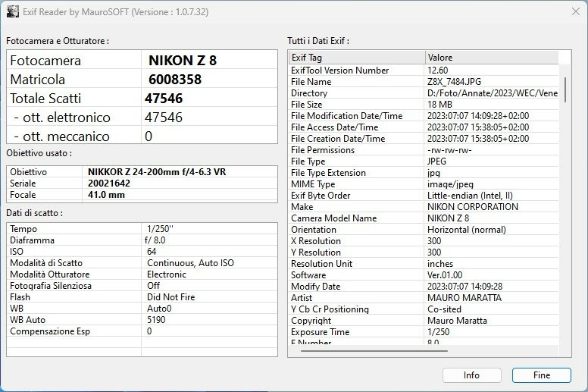Select the Fotografia Silenziosa row label
The image size is (588, 392).
[x=51, y=286]
